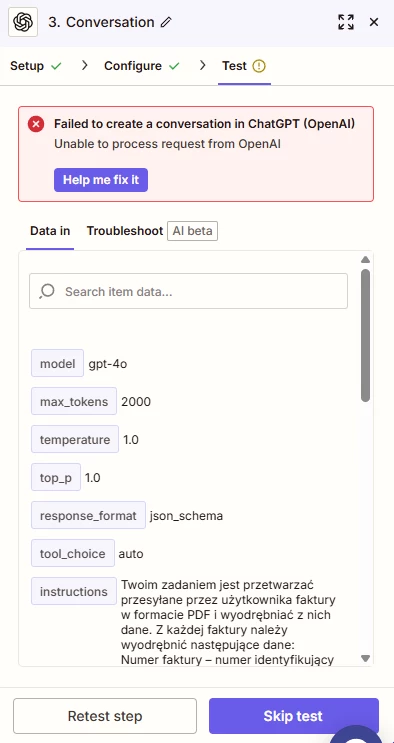Click the green check next to Configure

(x=174, y=66)
